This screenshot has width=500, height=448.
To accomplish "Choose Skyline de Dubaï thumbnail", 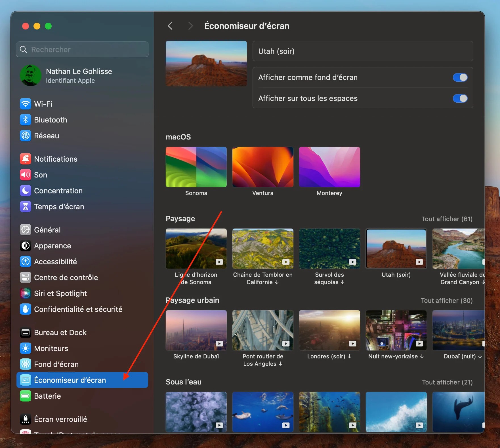I will click(196, 330).
